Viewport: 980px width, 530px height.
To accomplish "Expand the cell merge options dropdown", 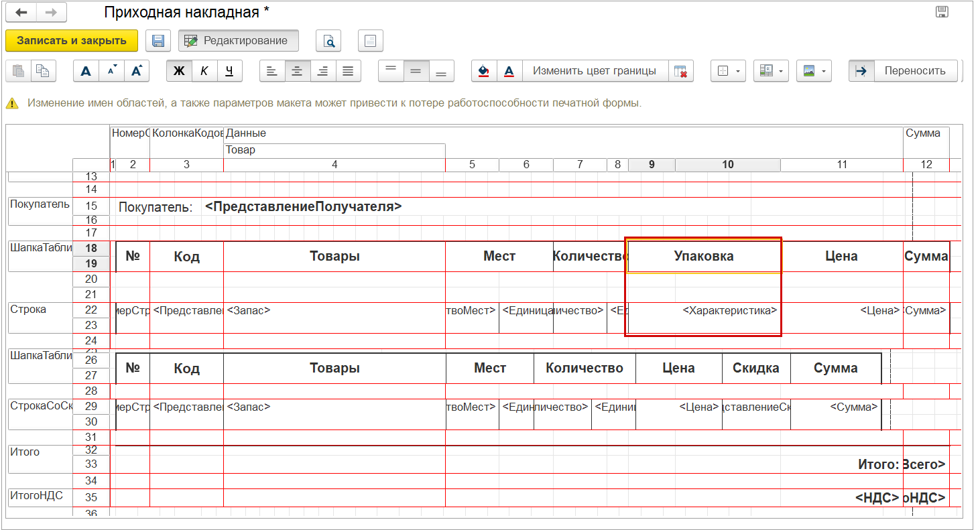I will click(x=771, y=70).
